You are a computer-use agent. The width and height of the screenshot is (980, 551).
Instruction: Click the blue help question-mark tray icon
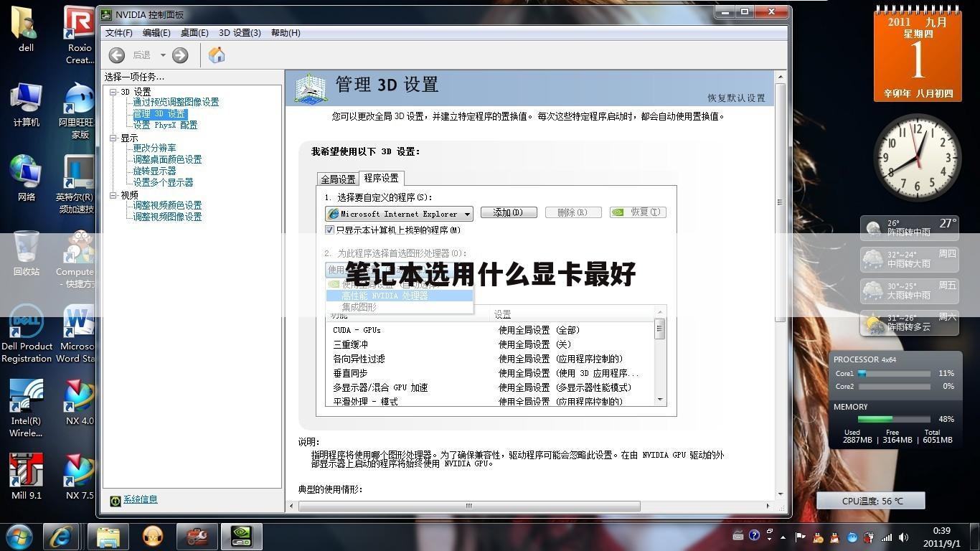[x=754, y=535]
